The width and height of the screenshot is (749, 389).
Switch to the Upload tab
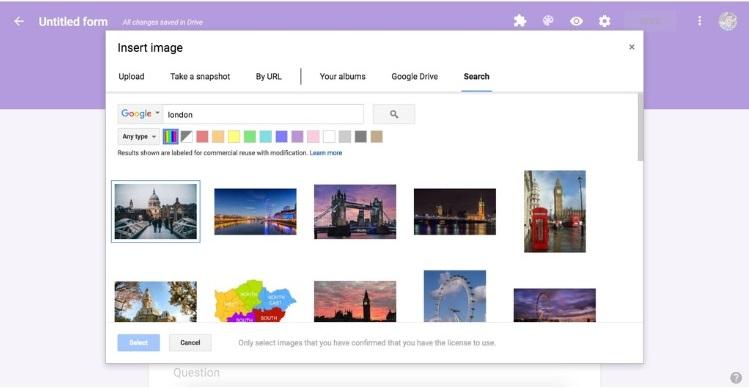131,76
